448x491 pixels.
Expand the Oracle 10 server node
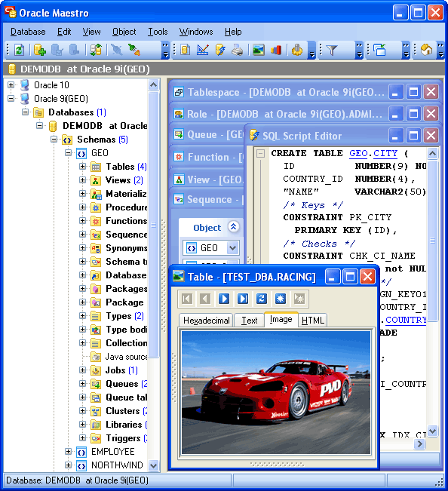tap(11, 85)
